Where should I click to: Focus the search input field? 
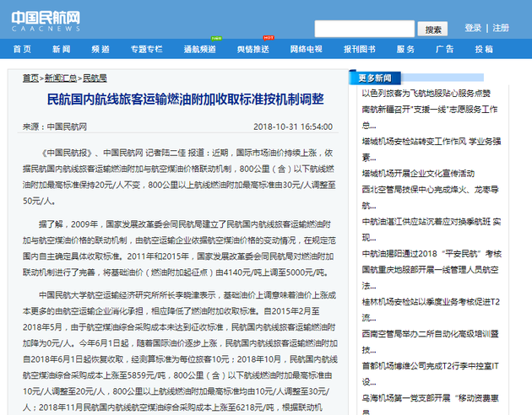click(x=365, y=29)
